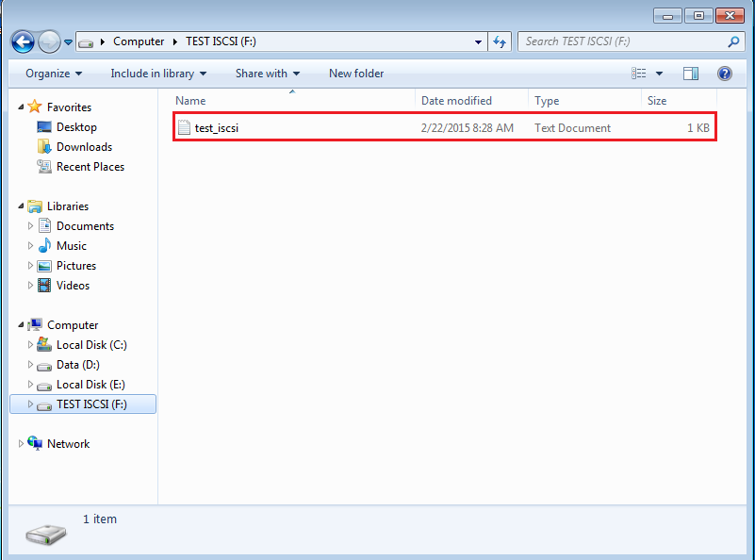
Task: Select Computer breadcrumb in address bar
Action: (x=139, y=41)
